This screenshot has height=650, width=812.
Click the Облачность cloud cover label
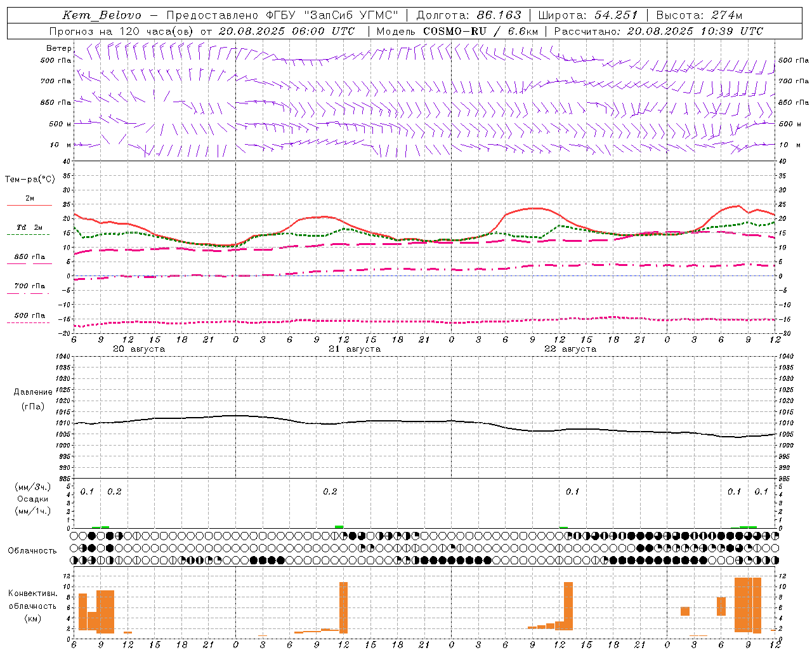(x=32, y=551)
